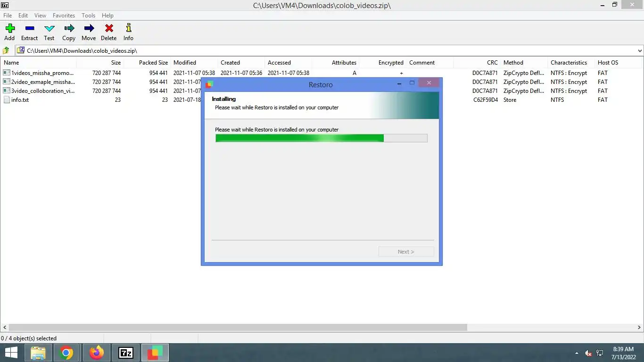Click the Store method cell
The image size is (644, 362).
tap(510, 100)
